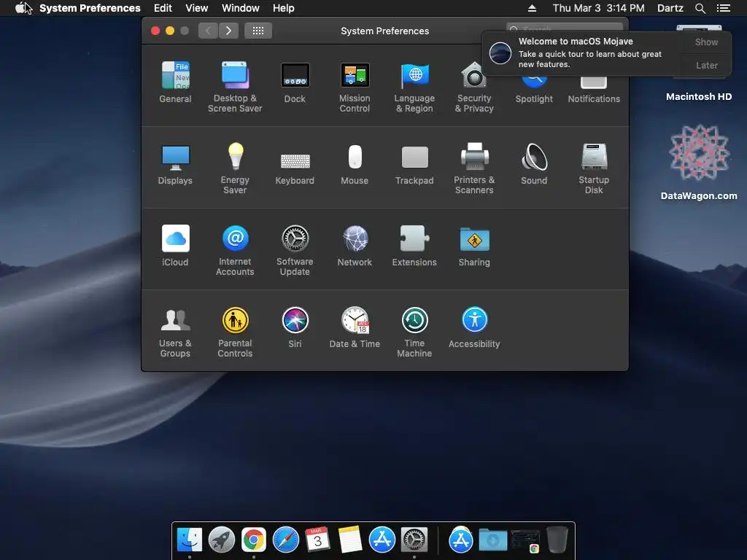Screen dimensions: 747x560
Task: Go back using the toolbar back arrow
Action: 208,31
